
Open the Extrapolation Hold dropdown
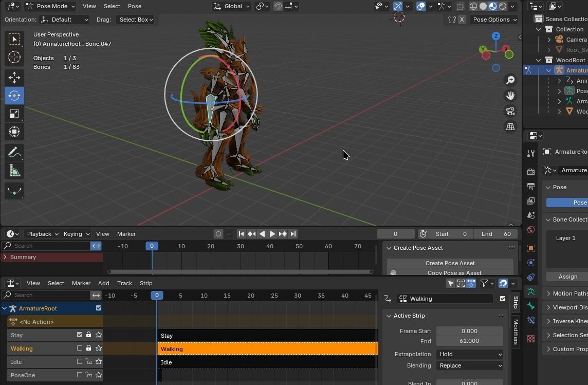(x=470, y=354)
